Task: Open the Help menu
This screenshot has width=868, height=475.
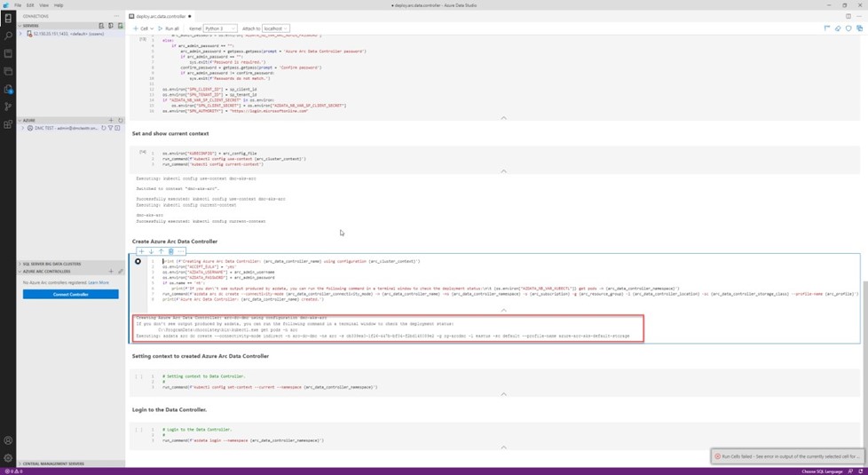Action: tap(58, 5)
